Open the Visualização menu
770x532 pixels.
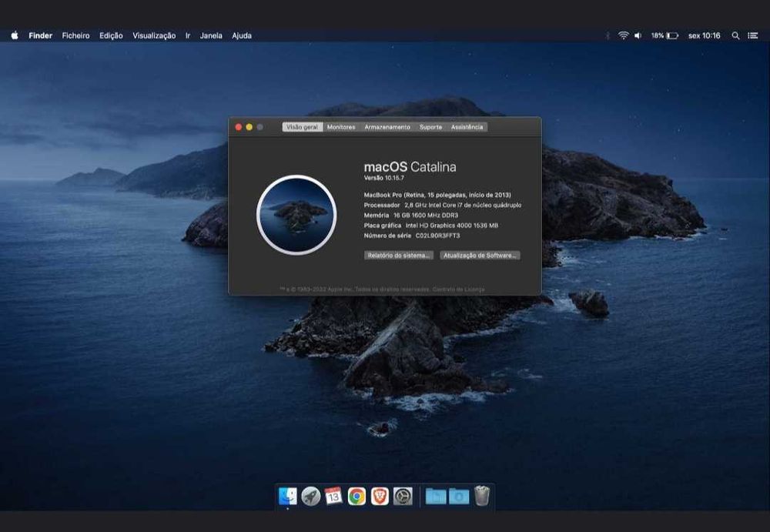154,35
